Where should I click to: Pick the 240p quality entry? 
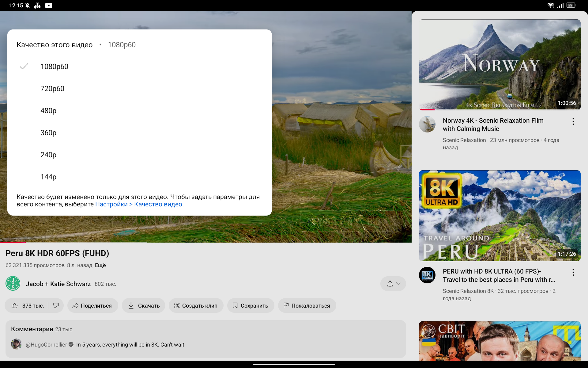point(48,155)
